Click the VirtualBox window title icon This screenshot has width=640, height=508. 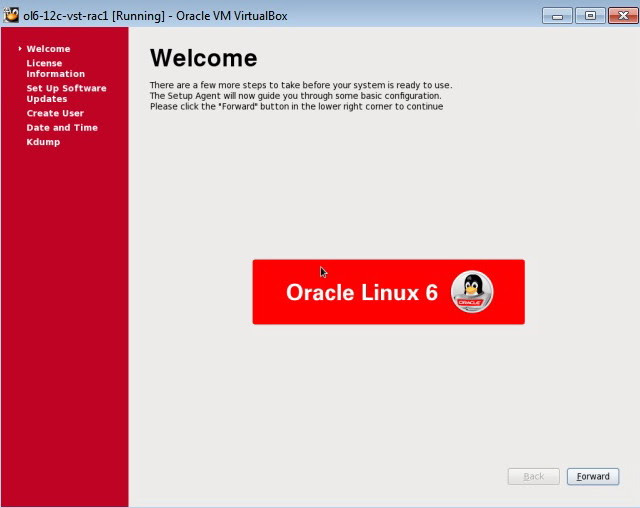(11, 16)
